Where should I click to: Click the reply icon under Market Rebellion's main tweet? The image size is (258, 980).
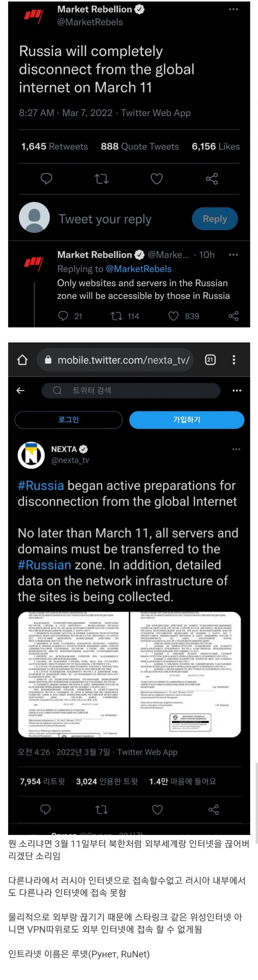click(46, 178)
